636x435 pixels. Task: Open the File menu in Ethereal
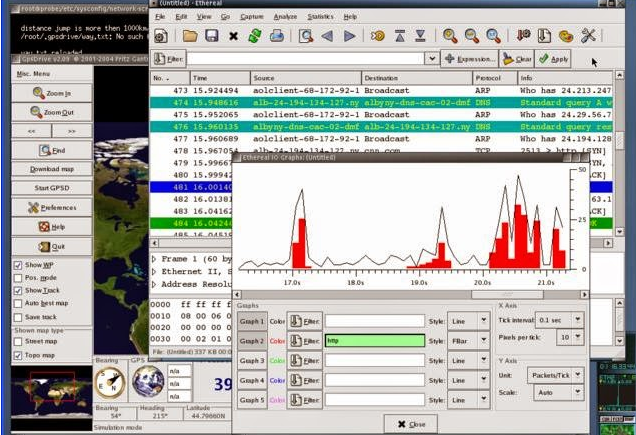160,17
